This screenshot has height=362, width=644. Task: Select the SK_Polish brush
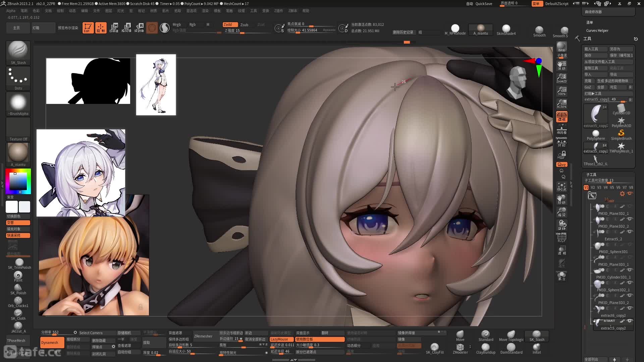click(x=18, y=290)
